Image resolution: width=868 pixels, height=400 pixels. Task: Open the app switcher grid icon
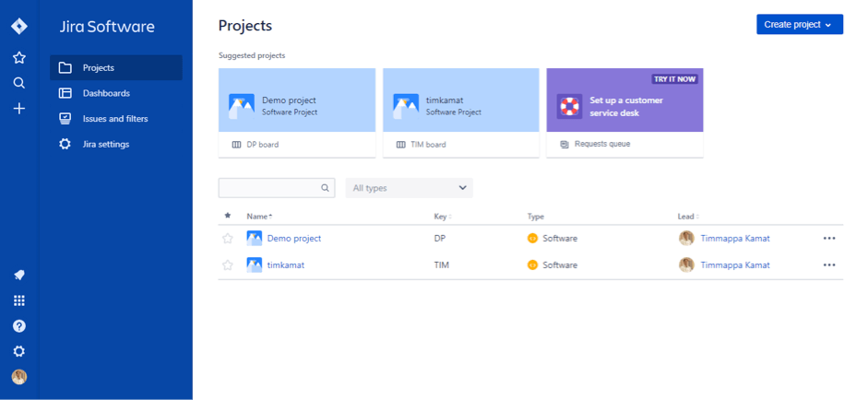coord(18,300)
